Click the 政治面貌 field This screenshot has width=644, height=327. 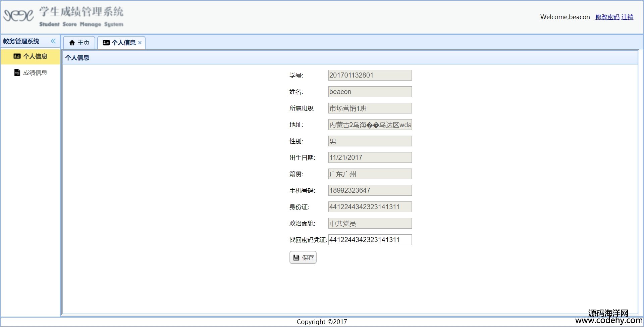coord(370,223)
